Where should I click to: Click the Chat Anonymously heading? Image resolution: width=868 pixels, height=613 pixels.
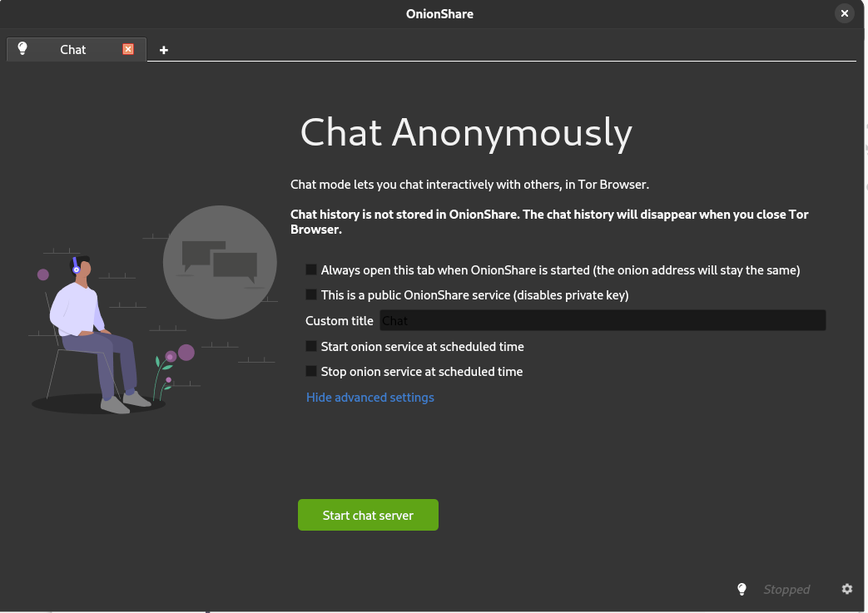[x=466, y=133]
